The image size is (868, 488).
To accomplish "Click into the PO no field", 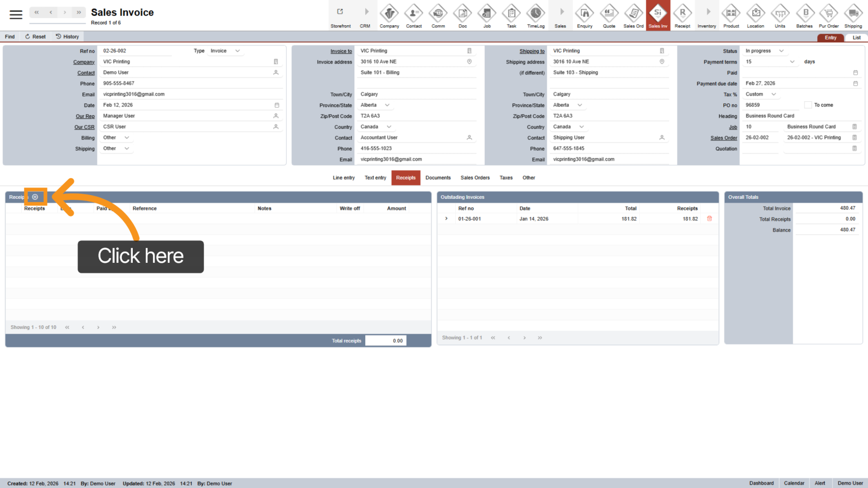I will pos(770,105).
